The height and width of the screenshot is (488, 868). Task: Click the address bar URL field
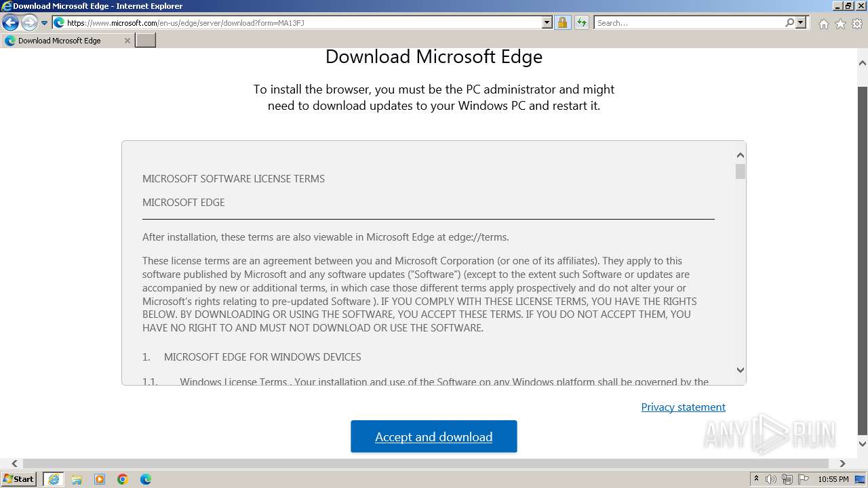tap(302, 22)
